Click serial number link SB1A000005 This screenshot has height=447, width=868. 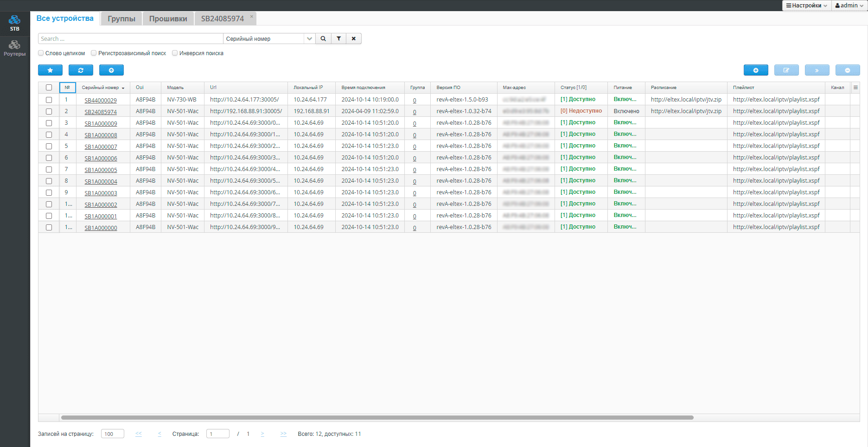[x=101, y=170]
